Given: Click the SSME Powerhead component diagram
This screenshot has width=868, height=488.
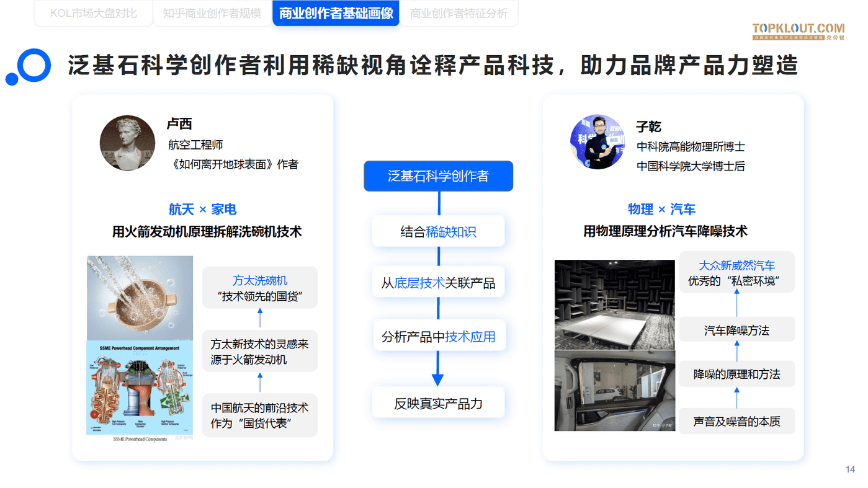Looking at the screenshot, I should click(140, 388).
